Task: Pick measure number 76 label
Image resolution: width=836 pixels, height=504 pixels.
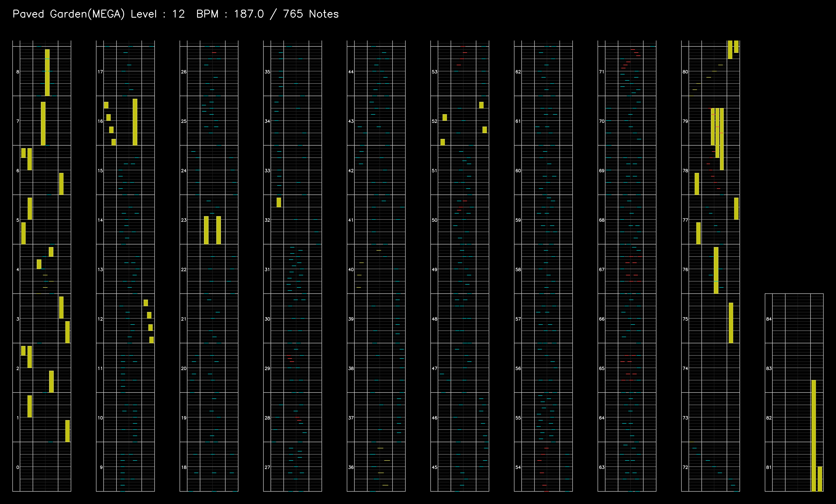Action: pos(685,270)
